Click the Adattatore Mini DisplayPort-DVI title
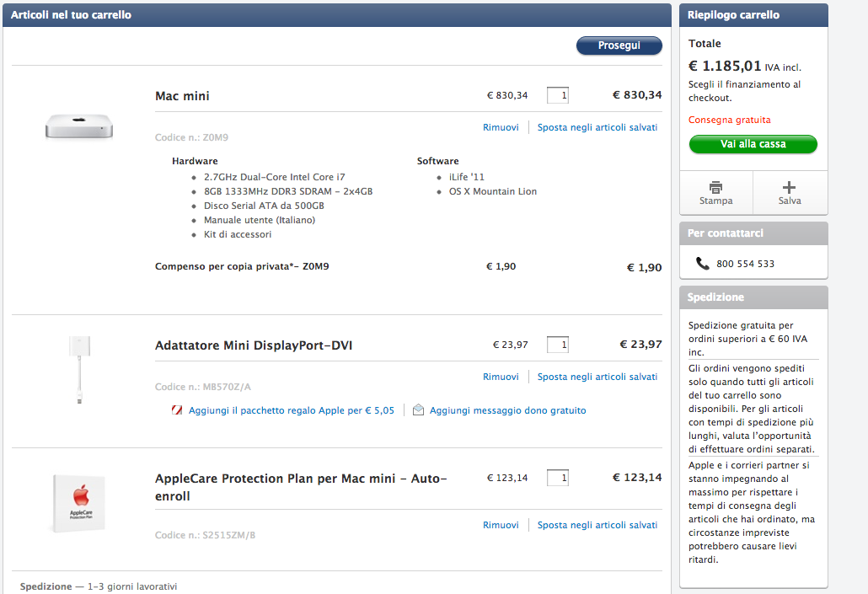The width and height of the screenshot is (868, 594). [x=254, y=345]
